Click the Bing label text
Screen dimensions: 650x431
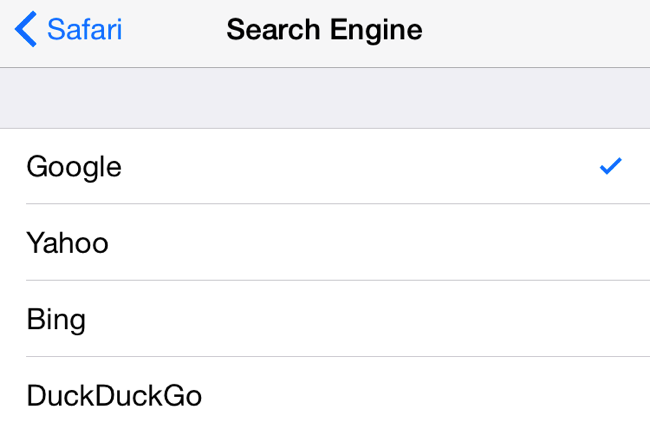56,319
